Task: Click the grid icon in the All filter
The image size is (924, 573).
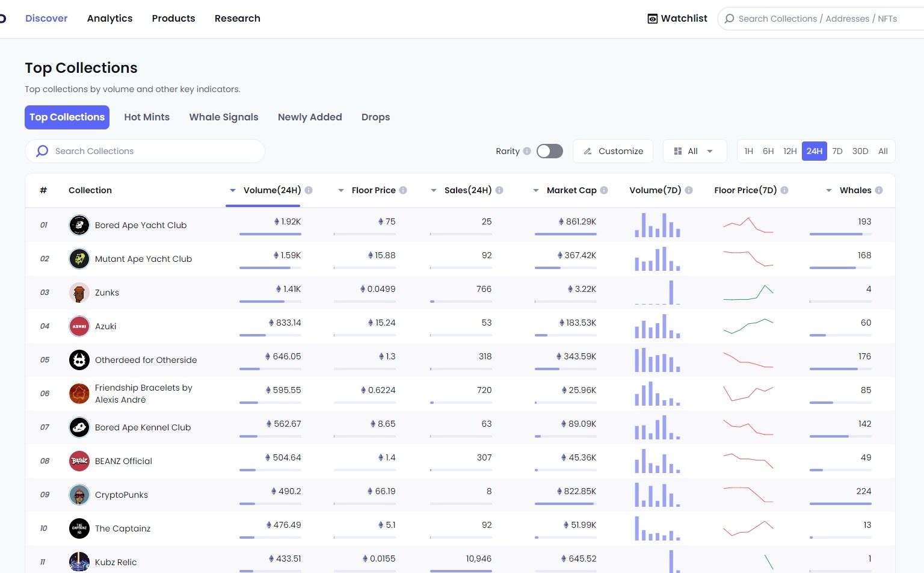Action: pos(678,151)
